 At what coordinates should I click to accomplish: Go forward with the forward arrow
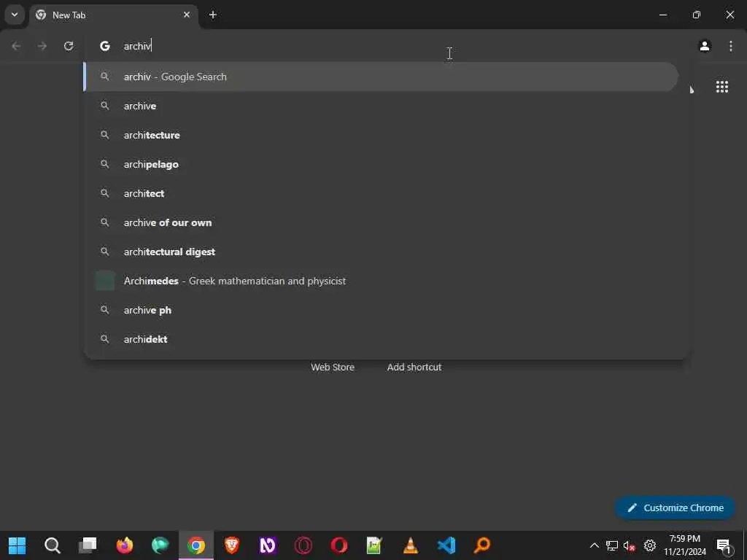[42, 46]
